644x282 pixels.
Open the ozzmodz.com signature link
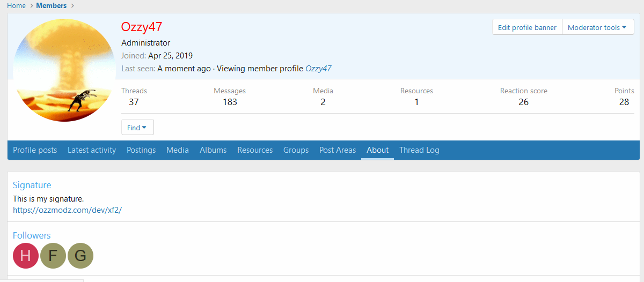pos(67,210)
